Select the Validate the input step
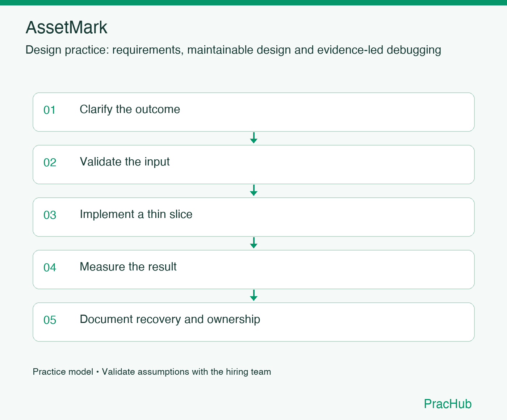 [x=253, y=164]
